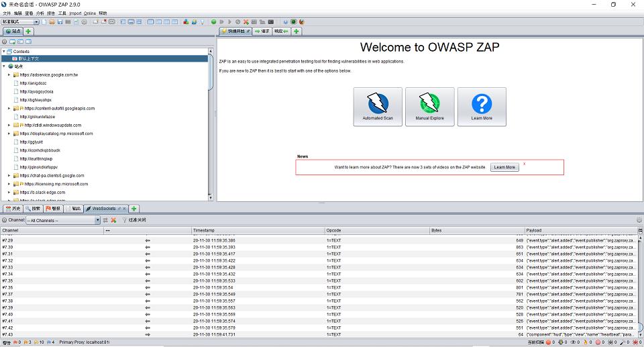Click the WebSockets panel options gear
The image size is (644, 347).
point(639,220)
